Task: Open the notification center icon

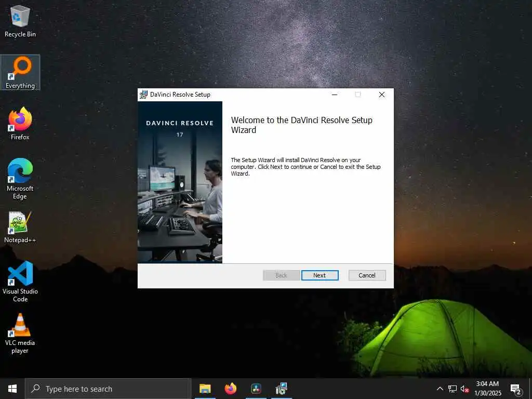Action: tap(515, 389)
